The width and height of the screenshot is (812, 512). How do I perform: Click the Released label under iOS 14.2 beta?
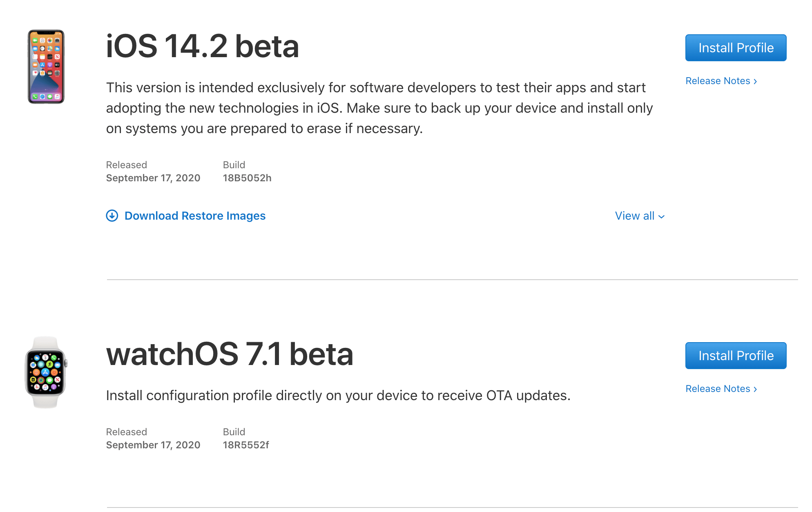[x=126, y=165]
